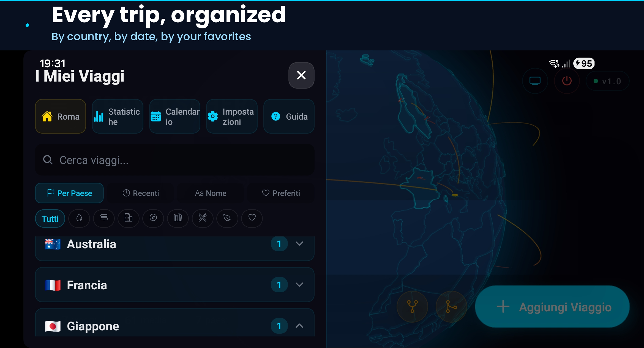Select the Francia country name
The width and height of the screenshot is (644, 348).
[87, 285]
